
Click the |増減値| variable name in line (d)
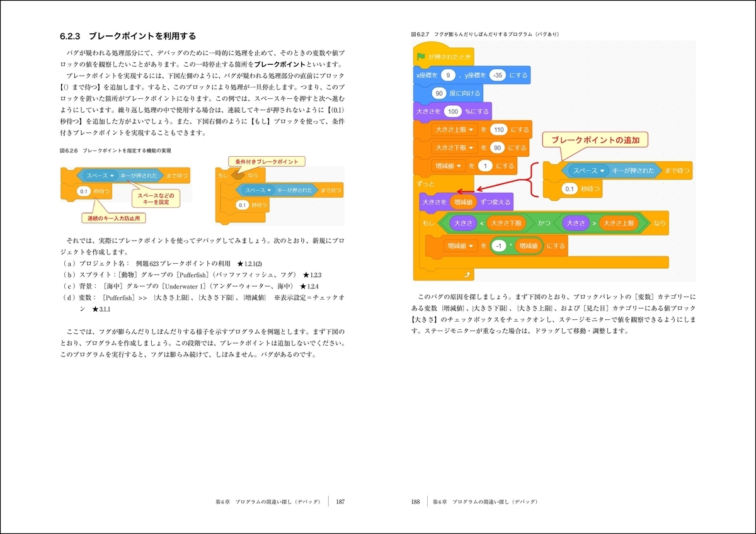(x=254, y=298)
